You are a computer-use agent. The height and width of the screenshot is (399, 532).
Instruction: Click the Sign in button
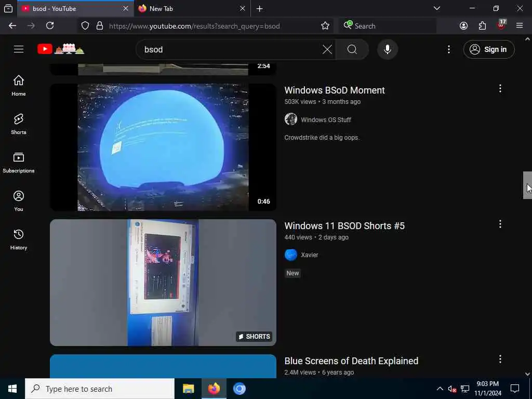coord(488,49)
